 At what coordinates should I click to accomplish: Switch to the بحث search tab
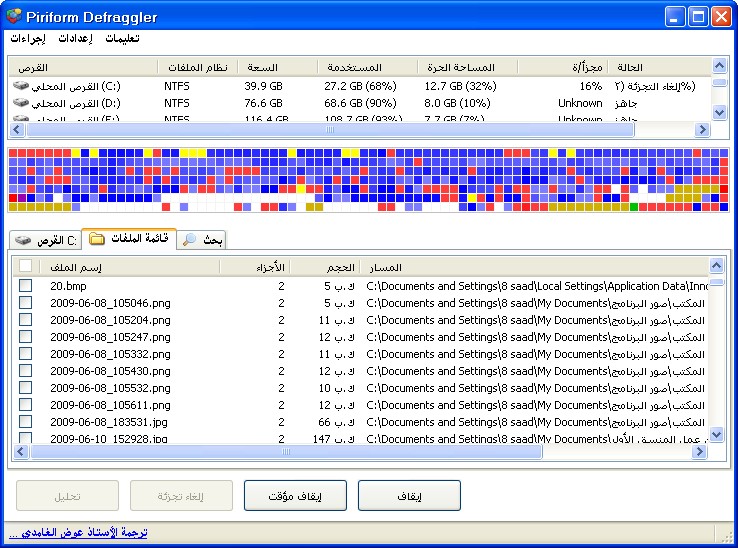click(x=202, y=240)
